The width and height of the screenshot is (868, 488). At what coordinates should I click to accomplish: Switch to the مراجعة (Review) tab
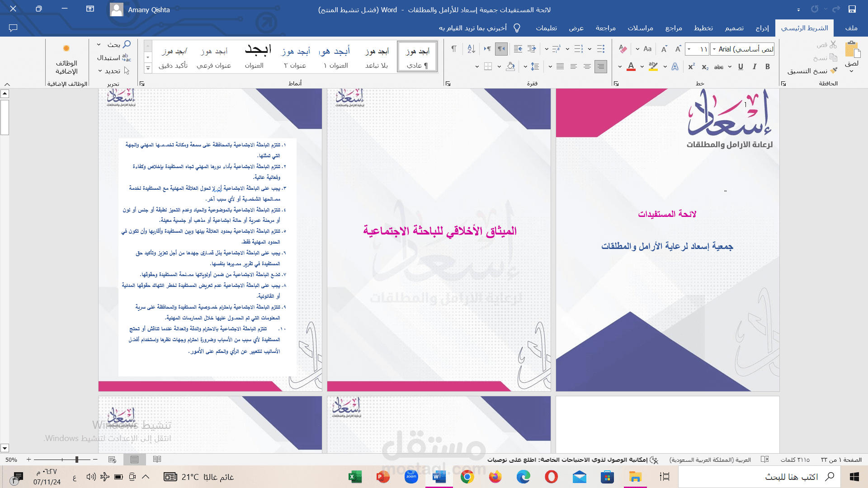tap(605, 28)
